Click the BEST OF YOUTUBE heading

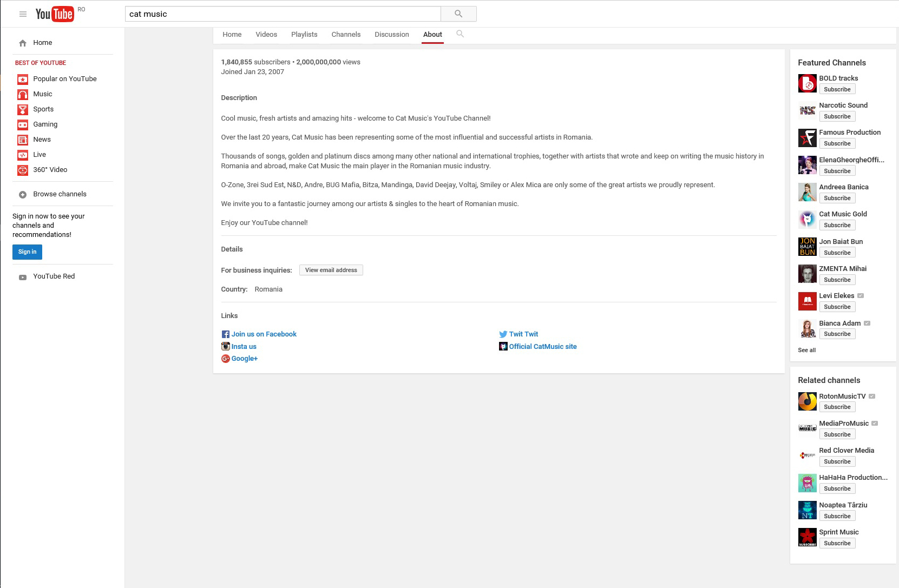(x=41, y=63)
